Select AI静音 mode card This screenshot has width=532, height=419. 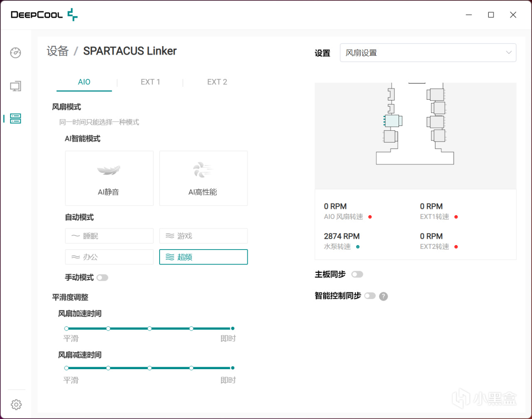click(x=109, y=178)
